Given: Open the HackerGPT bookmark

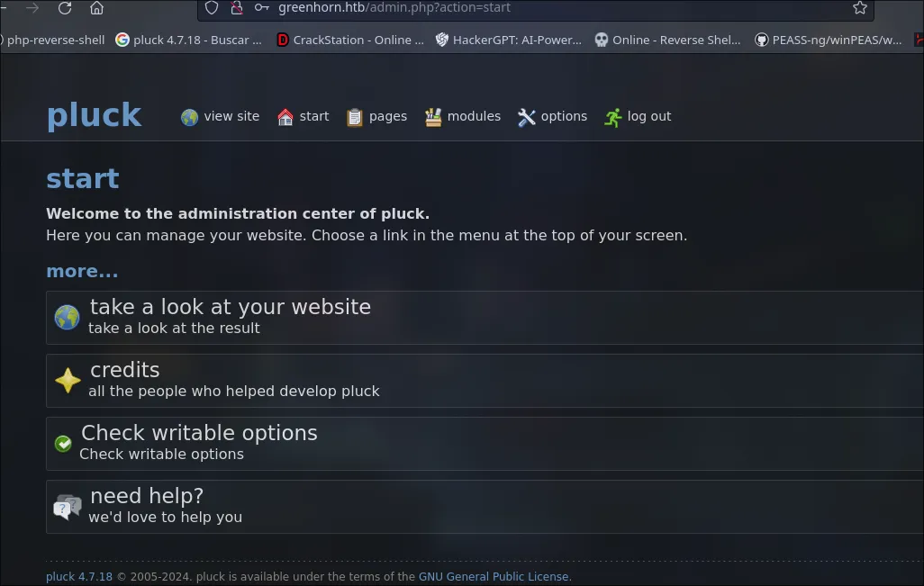Looking at the screenshot, I should pyautogui.click(x=509, y=40).
